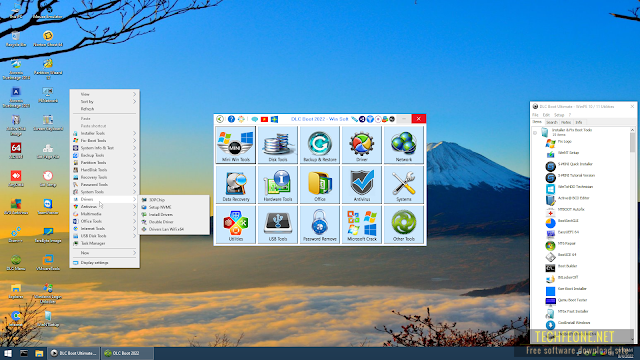Open Password Tools context menu entry
The width and height of the screenshot is (640, 360).
point(105,184)
